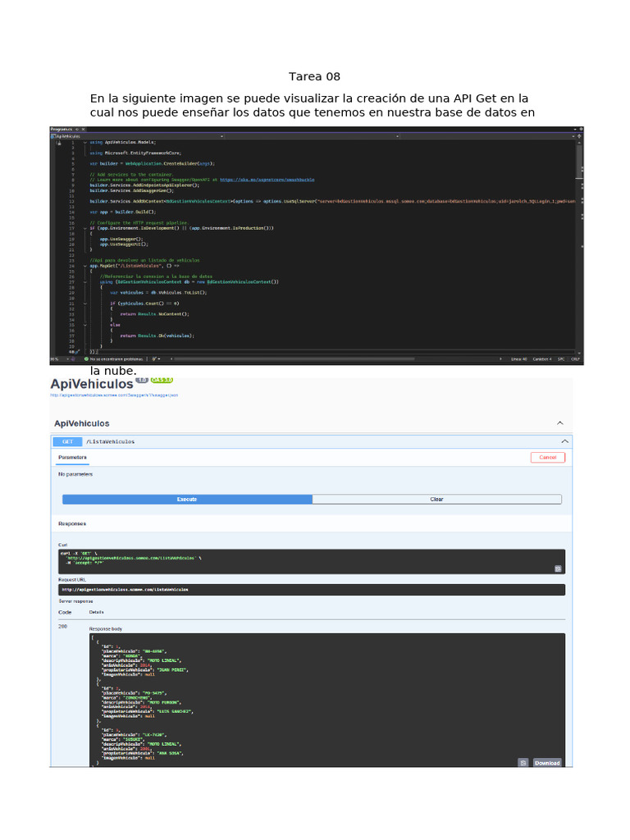Fold the app.MapGet code block
The width and height of the screenshot is (630, 840).
pos(84,267)
